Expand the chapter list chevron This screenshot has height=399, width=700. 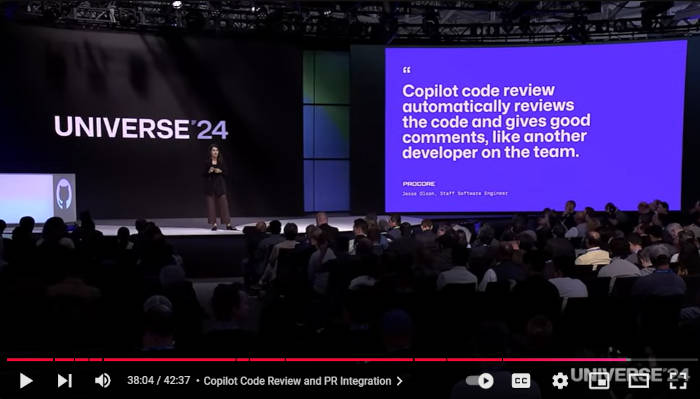400,381
